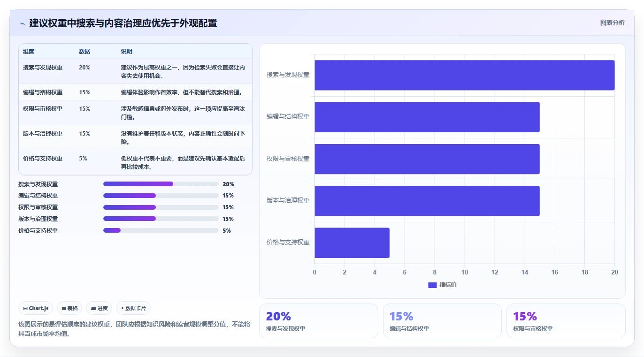Click the description starting 没有维护责任

coord(183,137)
